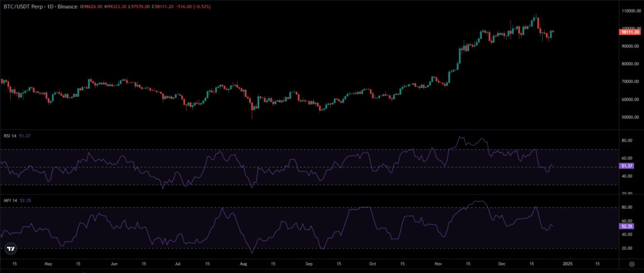The height and width of the screenshot is (273, 644).
Task: Click the 60000.00 price axis label
Action: (x=631, y=99)
